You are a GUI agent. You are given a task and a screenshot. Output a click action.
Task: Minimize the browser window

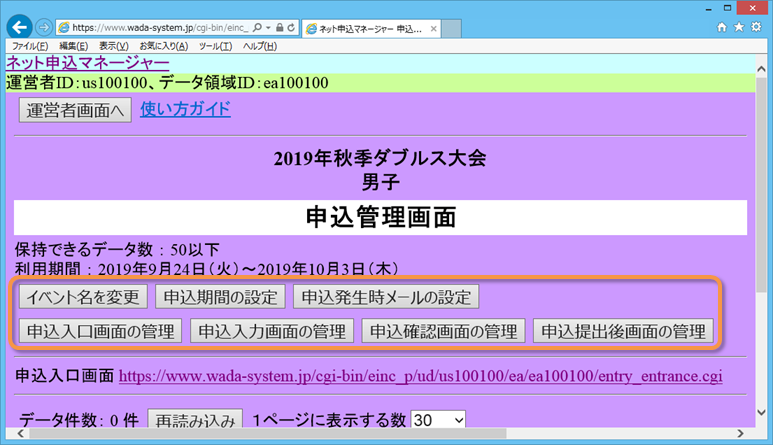[708, 8]
